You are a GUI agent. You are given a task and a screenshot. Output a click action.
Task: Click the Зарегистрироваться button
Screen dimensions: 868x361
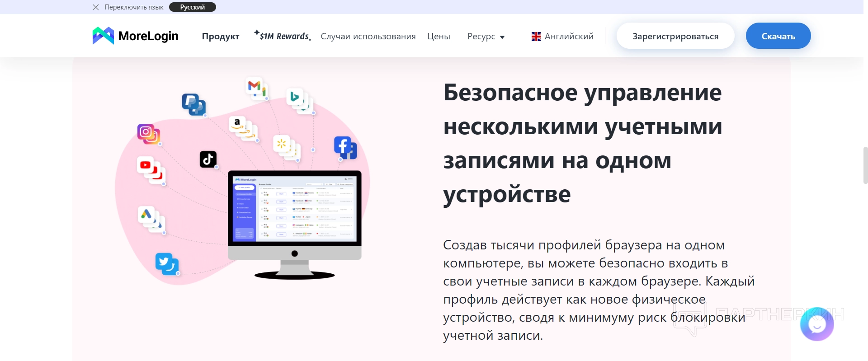tap(675, 36)
